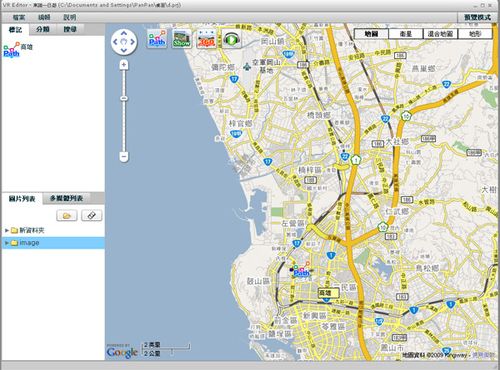Image resolution: width=500 pixels, height=370 pixels.
Task: Click the open folder button in image list
Action: tap(67, 216)
